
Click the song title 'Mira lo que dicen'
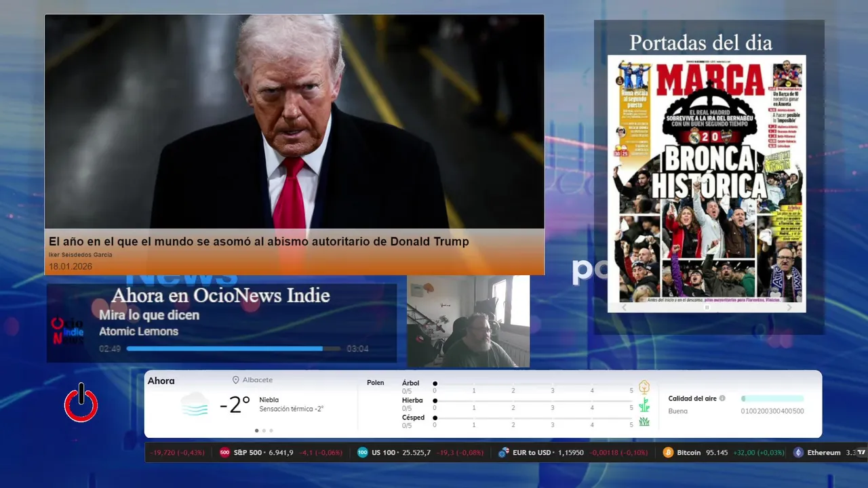[149, 315]
